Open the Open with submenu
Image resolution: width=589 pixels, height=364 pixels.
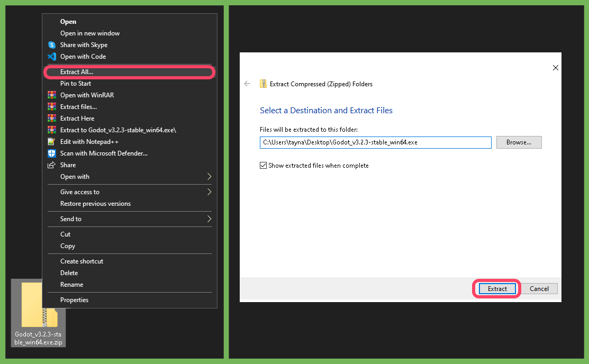point(130,177)
